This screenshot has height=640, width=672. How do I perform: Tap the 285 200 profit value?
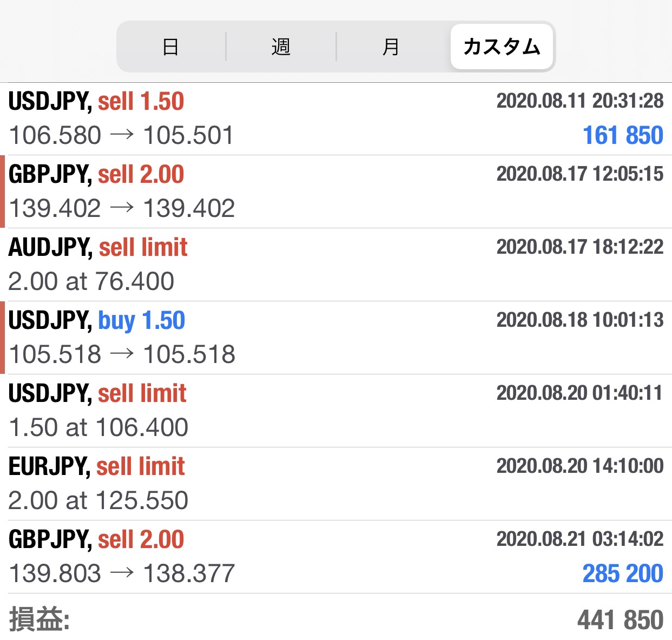[623, 573]
